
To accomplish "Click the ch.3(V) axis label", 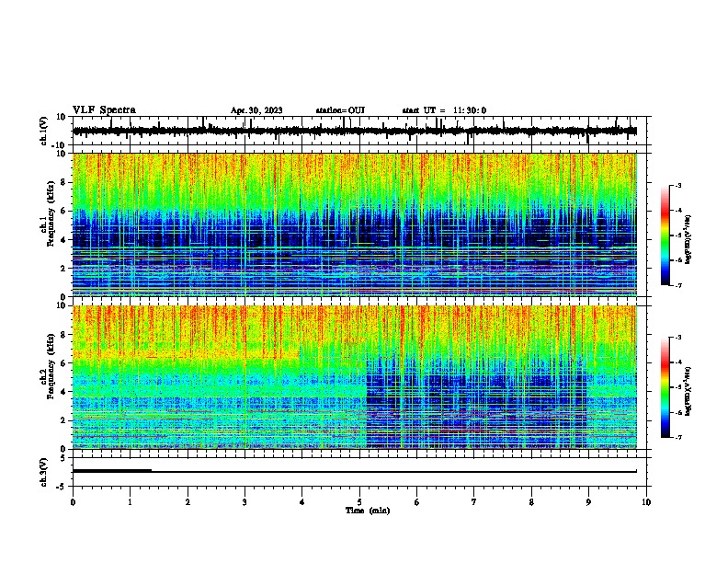I will point(44,472).
